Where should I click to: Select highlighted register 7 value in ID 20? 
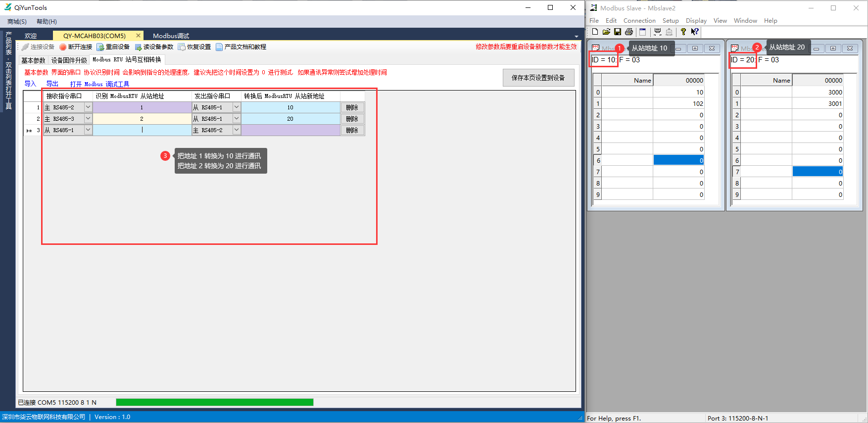coord(818,172)
